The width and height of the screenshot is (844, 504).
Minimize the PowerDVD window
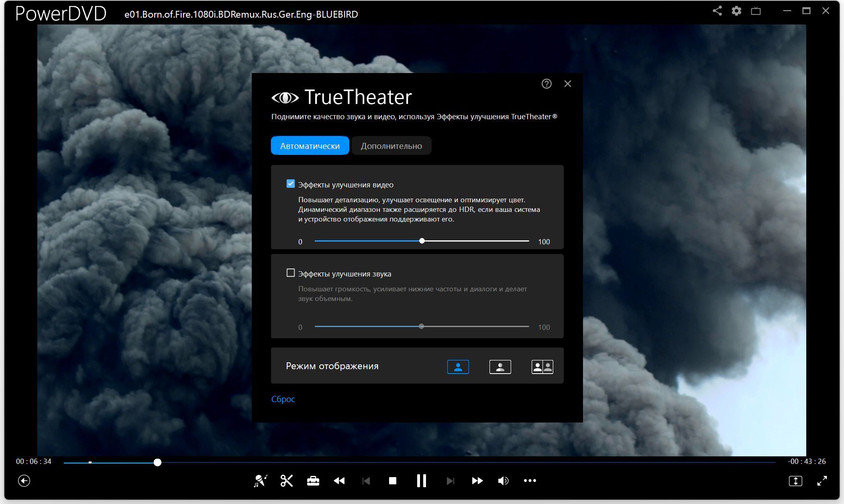click(787, 11)
